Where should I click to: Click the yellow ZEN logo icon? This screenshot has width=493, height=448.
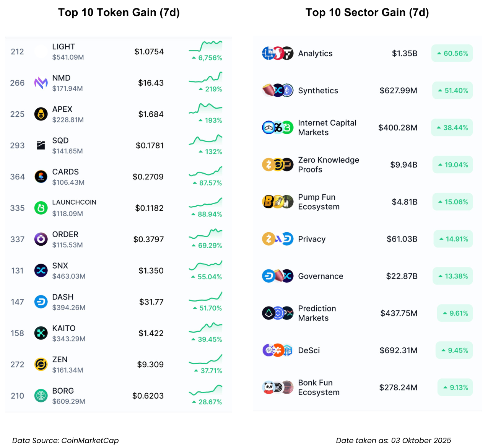point(41,365)
